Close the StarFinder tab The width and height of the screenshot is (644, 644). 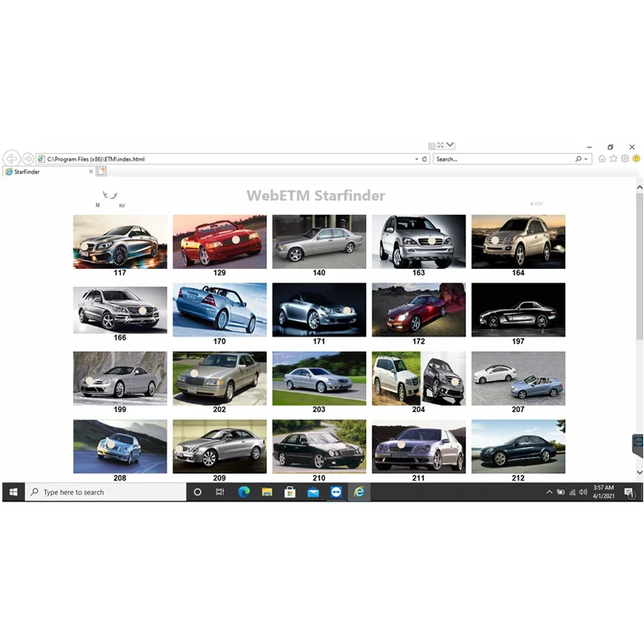pos(91,171)
